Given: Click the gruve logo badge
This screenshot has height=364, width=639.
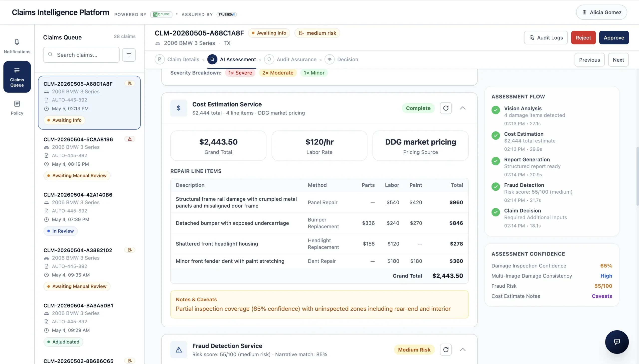Looking at the screenshot, I should [161, 14].
